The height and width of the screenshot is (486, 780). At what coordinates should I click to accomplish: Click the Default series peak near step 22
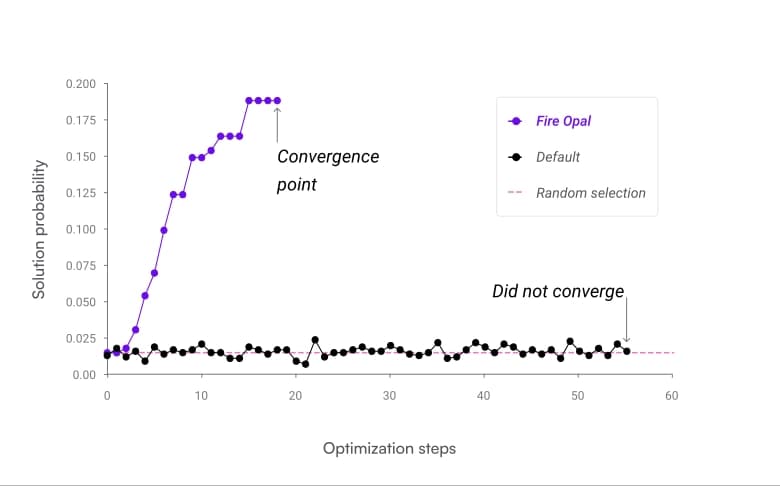tap(315, 340)
